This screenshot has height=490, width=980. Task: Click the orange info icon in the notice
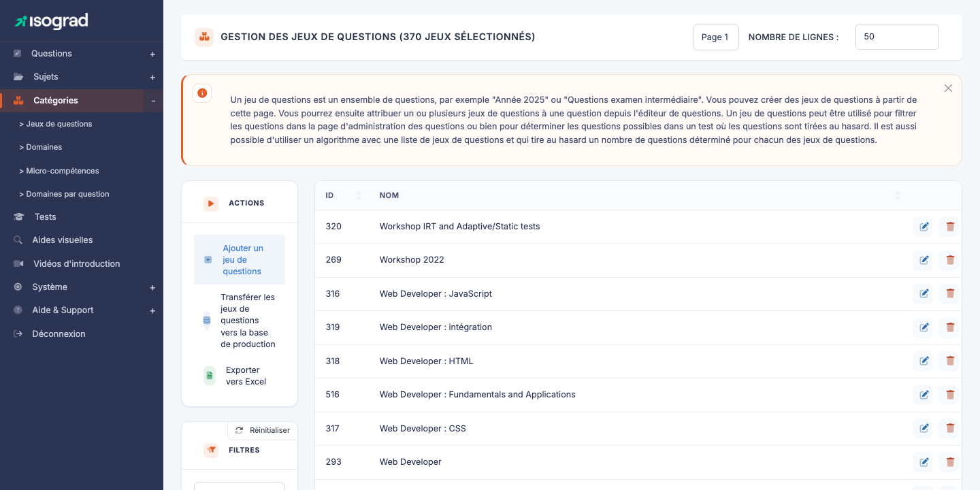[202, 93]
